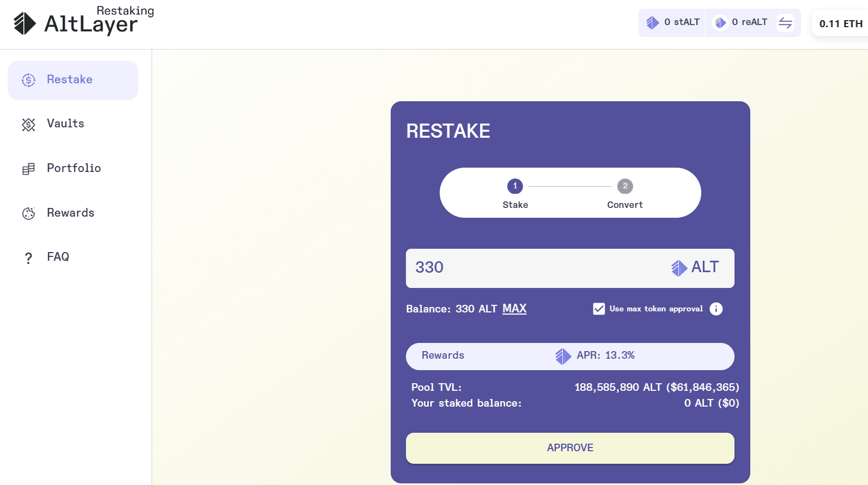Open the Vaults menu item
Viewport: 868px width, 485px height.
pos(65,124)
